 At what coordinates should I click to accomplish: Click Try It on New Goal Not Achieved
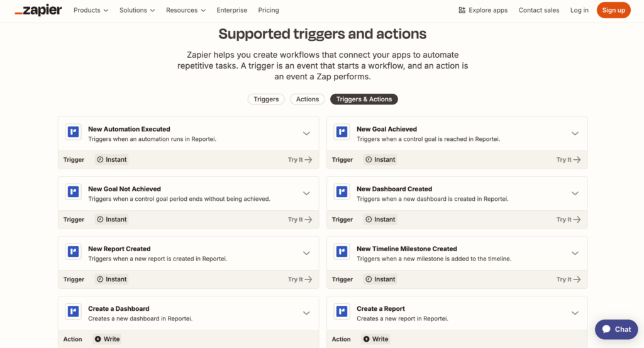click(x=300, y=220)
